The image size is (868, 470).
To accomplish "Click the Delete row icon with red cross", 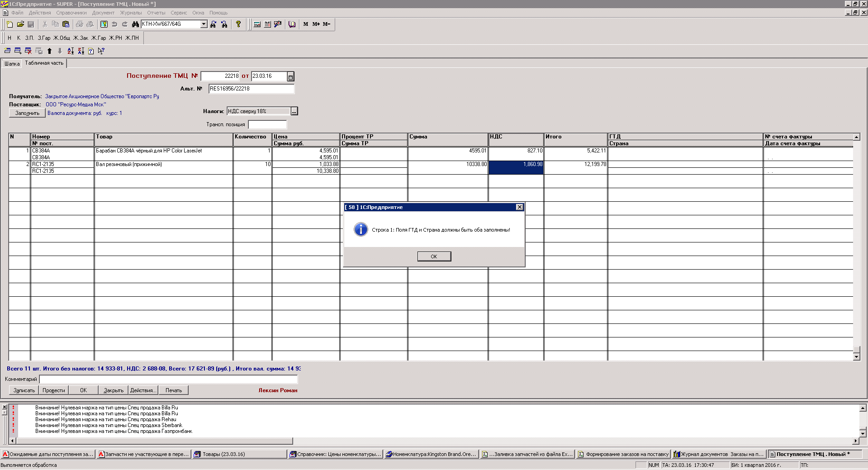I will tap(28, 51).
